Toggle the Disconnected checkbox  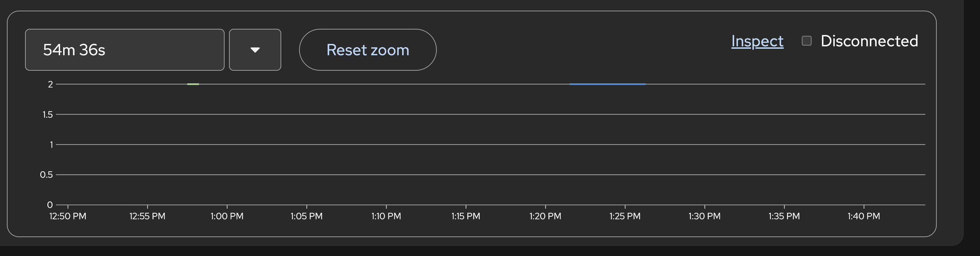(807, 41)
